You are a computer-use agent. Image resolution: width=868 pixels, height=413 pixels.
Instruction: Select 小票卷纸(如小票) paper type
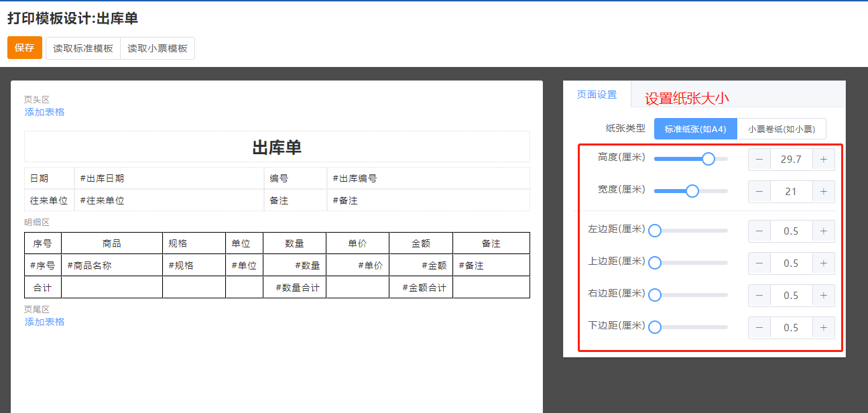click(x=781, y=129)
